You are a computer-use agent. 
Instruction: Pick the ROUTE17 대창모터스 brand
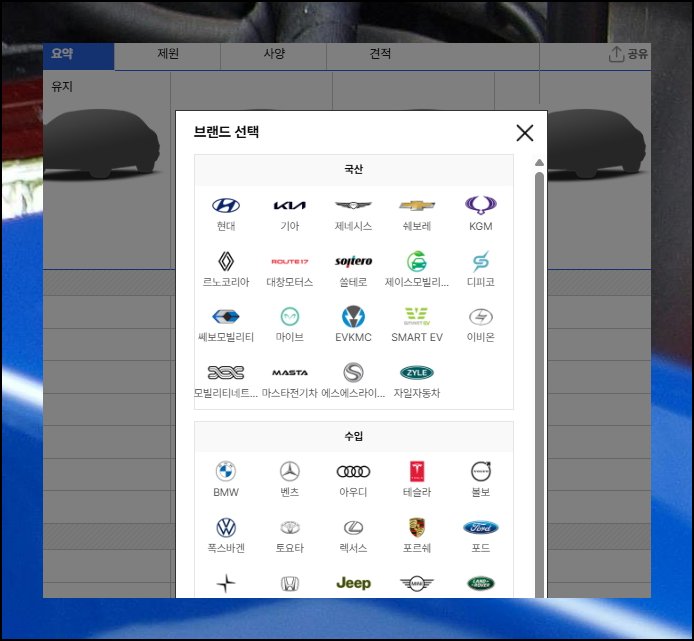point(289,262)
